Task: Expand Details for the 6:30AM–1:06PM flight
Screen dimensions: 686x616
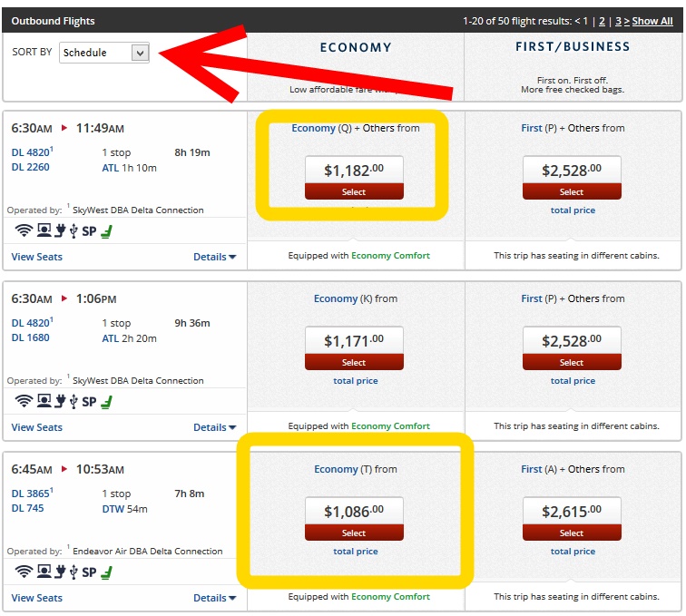Action: tap(214, 427)
